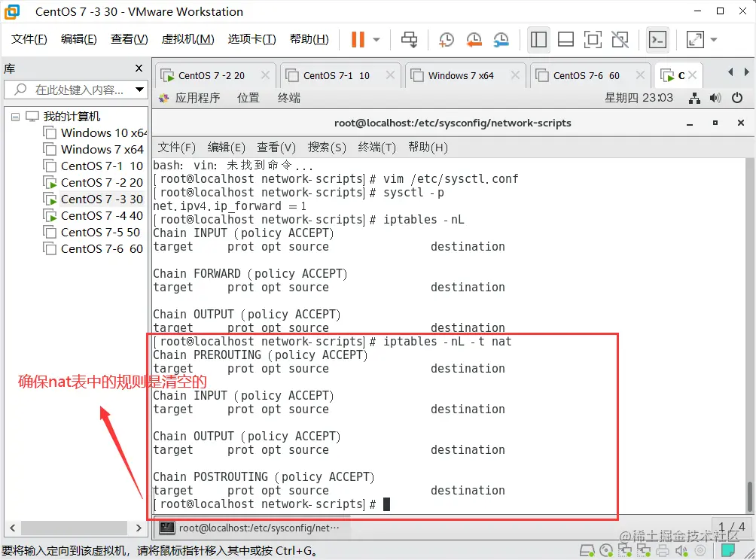Toggle the library sidebar visibility
The height and width of the screenshot is (560, 756).
point(538,39)
